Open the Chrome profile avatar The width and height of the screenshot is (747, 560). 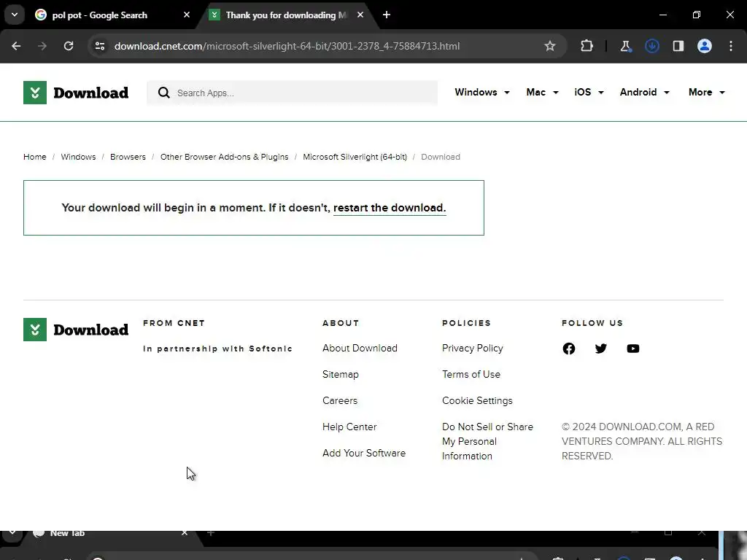tap(705, 46)
